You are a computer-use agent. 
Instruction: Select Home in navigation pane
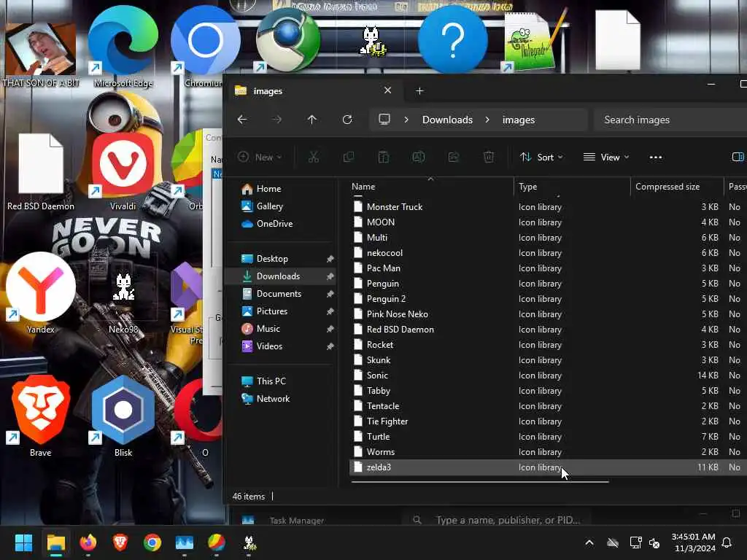[281, 189]
